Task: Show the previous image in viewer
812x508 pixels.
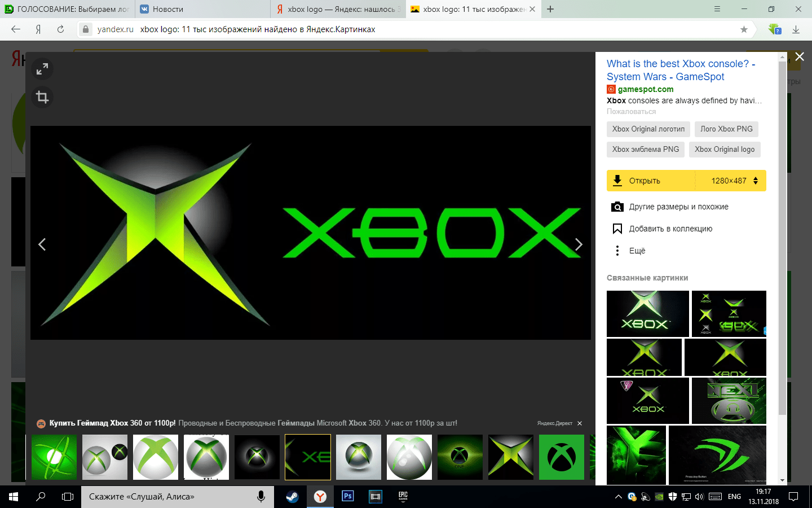Action: (42, 244)
